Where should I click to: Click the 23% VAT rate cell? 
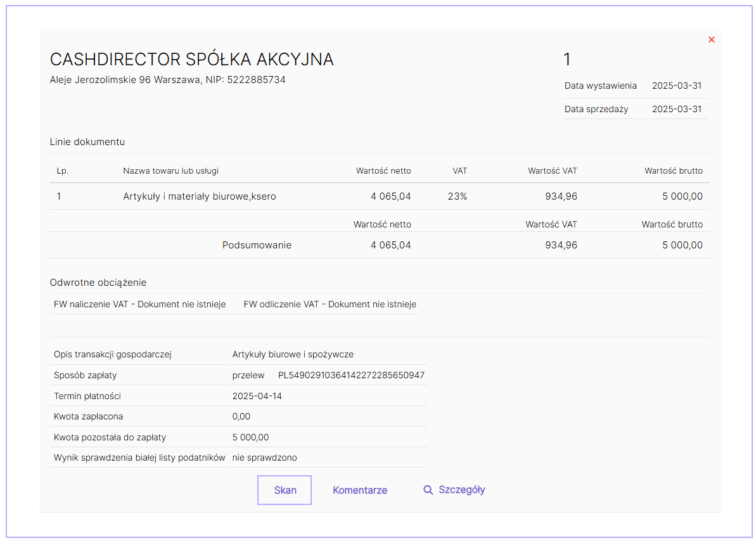[x=457, y=196]
